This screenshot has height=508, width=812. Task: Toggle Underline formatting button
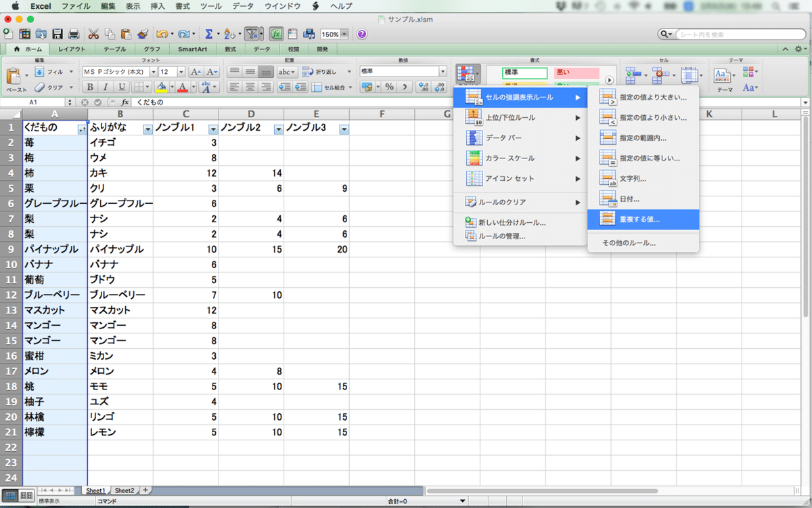click(122, 87)
